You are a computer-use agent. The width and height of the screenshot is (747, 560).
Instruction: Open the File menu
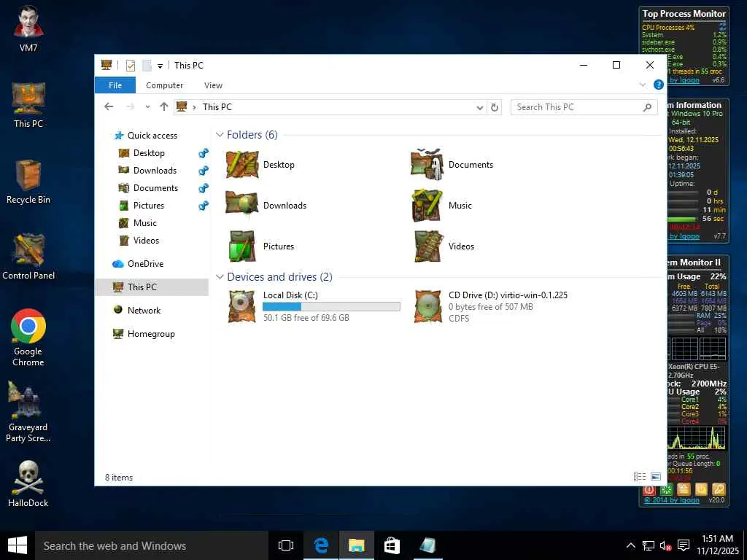point(115,85)
